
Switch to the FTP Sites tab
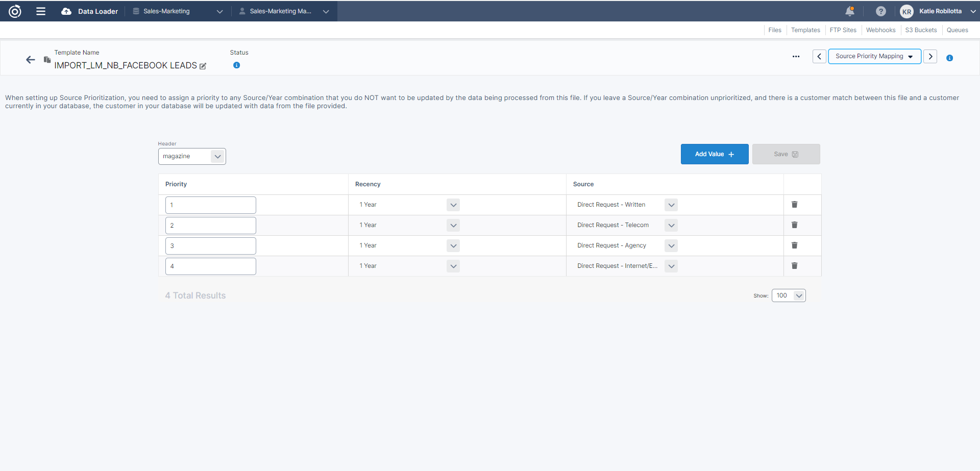coord(843,30)
